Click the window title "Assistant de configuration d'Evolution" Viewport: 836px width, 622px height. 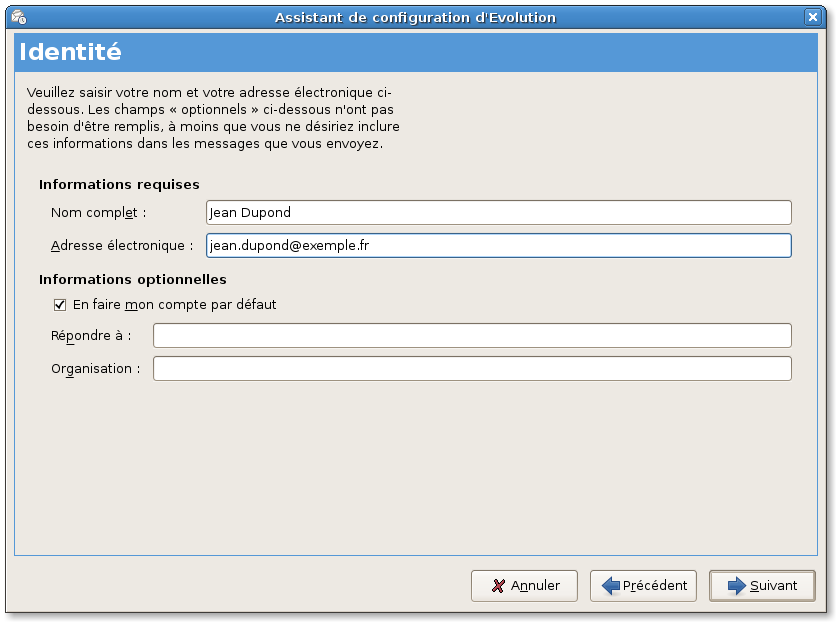(x=415, y=18)
